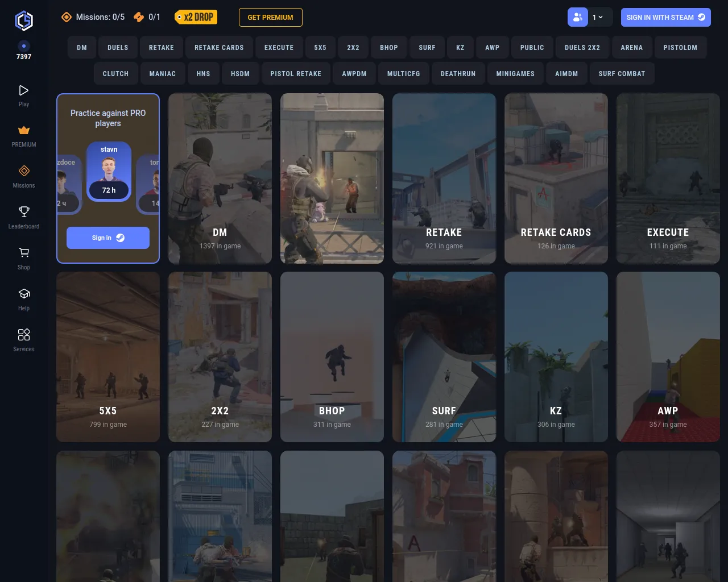
Task: Click the blue party members icon
Action: tap(577, 18)
